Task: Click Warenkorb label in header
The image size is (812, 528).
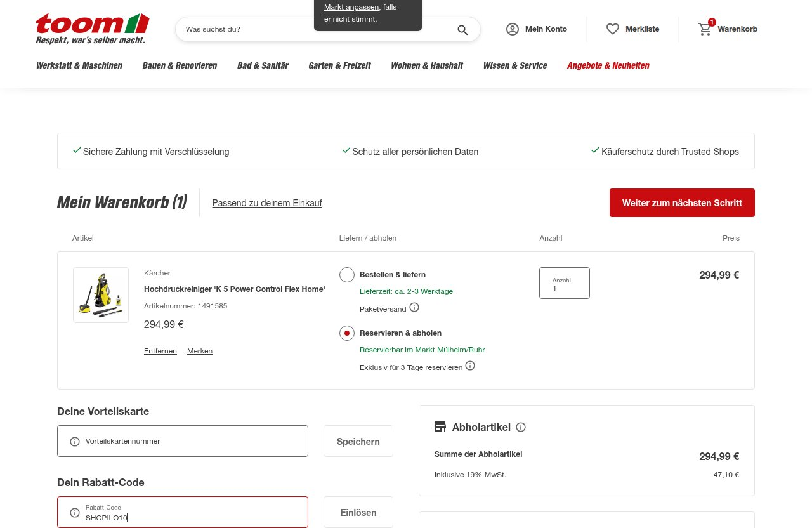Action: [738, 29]
